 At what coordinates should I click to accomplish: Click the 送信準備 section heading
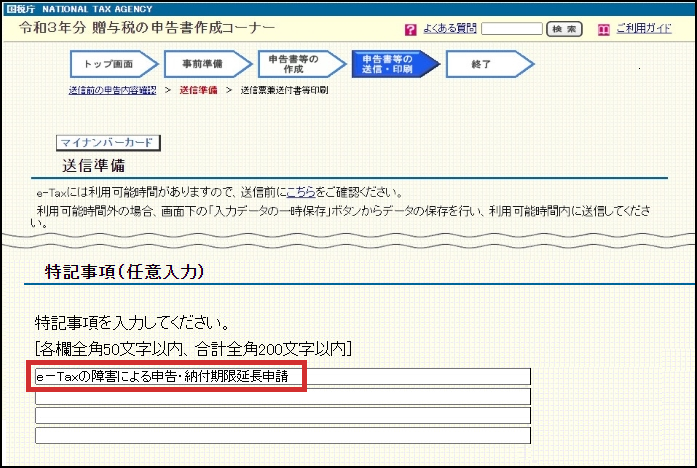(93, 165)
